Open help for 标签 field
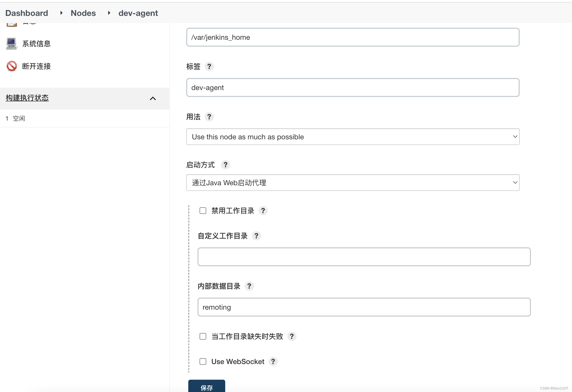This screenshot has height=392, width=572. (209, 67)
